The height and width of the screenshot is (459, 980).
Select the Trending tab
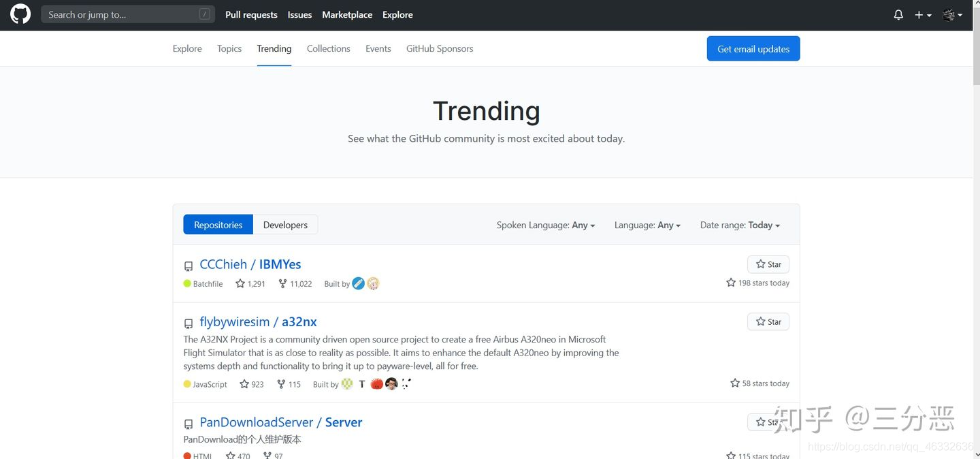click(274, 48)
